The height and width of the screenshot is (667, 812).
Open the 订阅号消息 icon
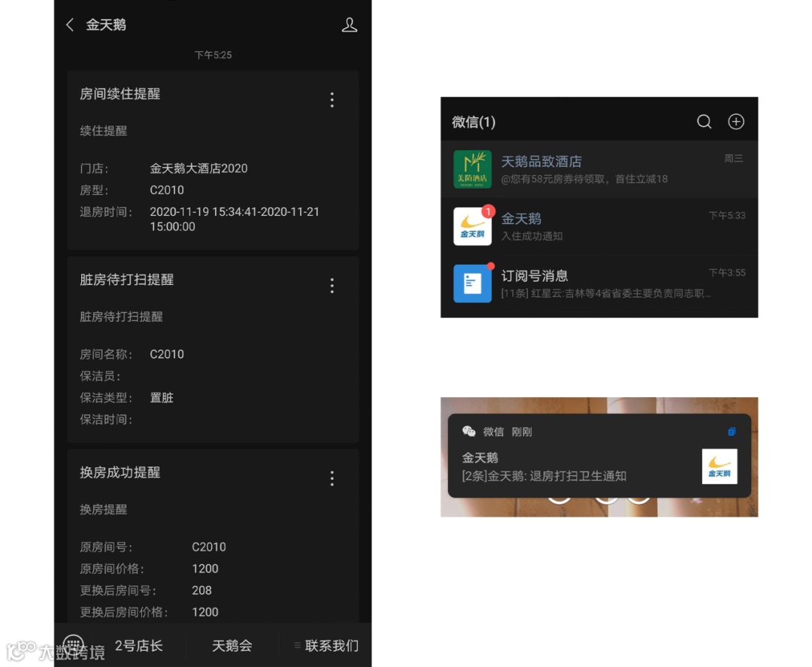(472, 283)
